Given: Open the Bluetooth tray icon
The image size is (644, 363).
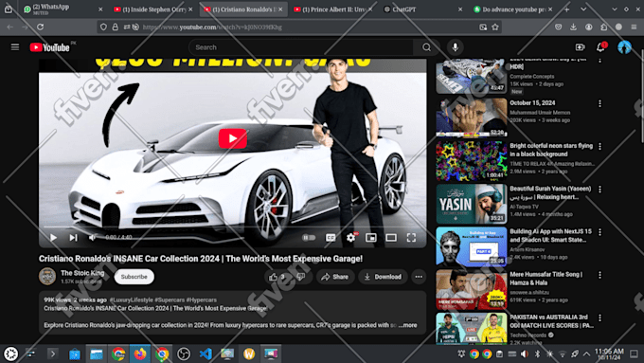Looking at the screenshot, I should click(x=537, y=354).
